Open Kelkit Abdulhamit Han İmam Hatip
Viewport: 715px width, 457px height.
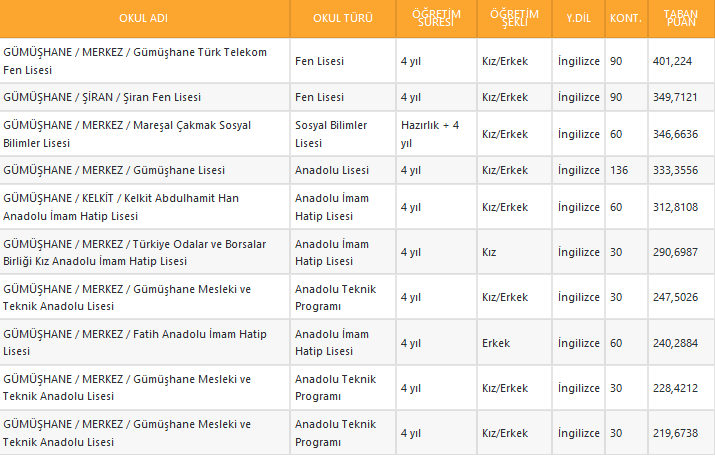point(121,207)
